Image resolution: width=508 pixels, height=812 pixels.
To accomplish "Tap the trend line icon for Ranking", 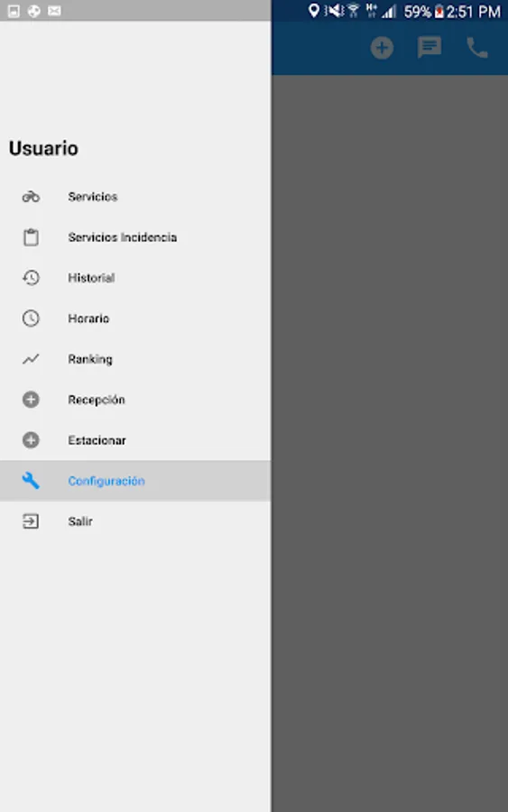I will [31, 358].
